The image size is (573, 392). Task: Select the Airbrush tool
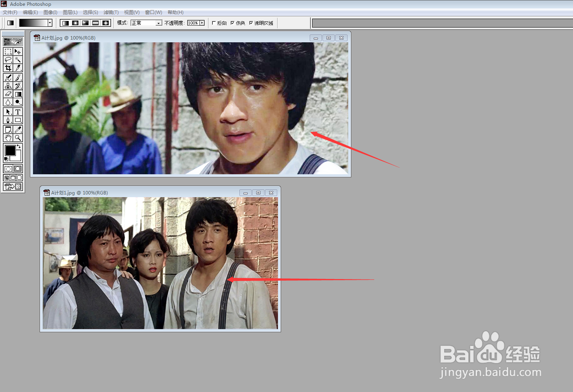8,78
